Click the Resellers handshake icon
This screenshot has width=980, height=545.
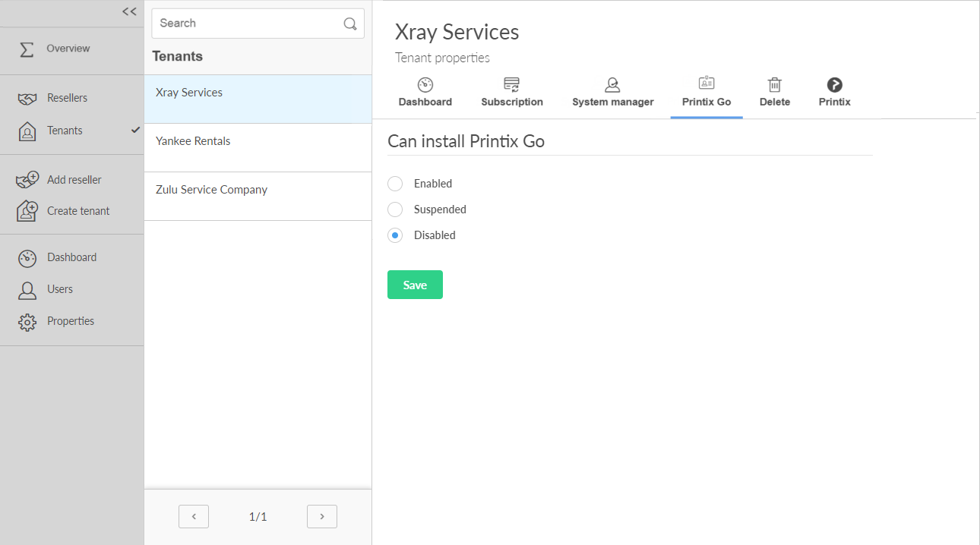(27, 99)
